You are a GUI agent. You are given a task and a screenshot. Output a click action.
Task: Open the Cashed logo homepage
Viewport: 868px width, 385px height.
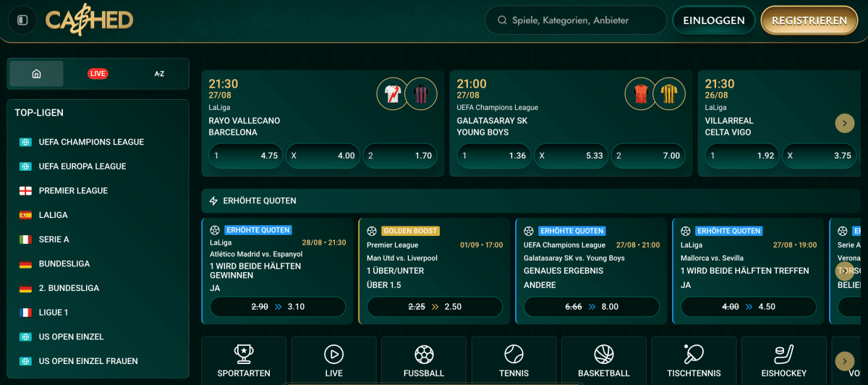click(90, 20)
